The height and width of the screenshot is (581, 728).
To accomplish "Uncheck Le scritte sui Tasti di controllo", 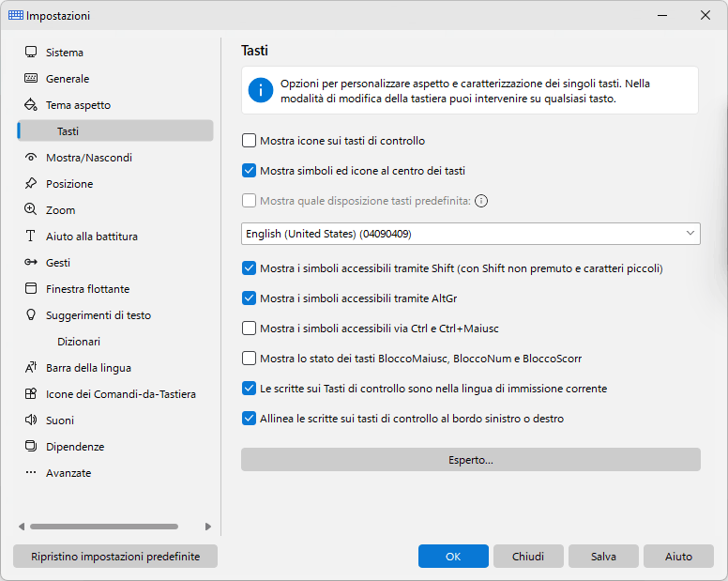I will pyautogui.click(x=249, y=389).
